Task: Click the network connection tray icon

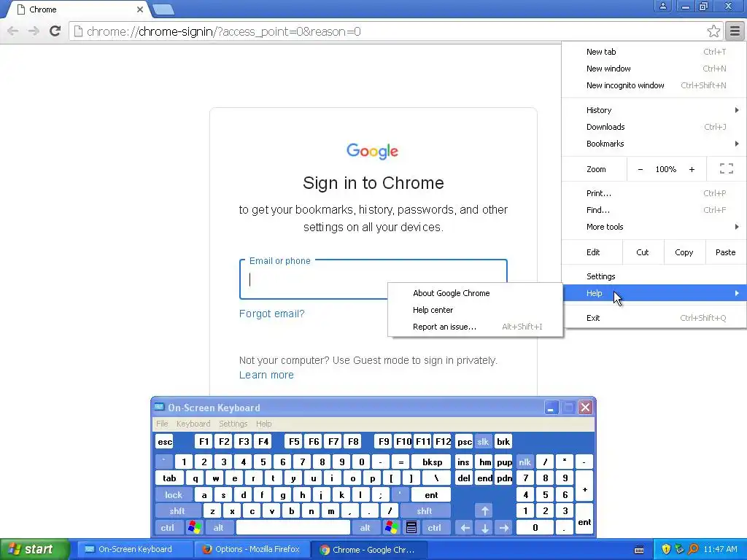Action: pos(679,549)
